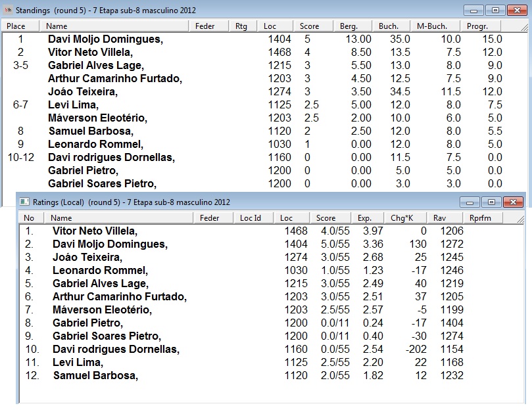532x410 pixels.
Task: Click the 34.5 Buch. value
Action: tap(400, 92)
